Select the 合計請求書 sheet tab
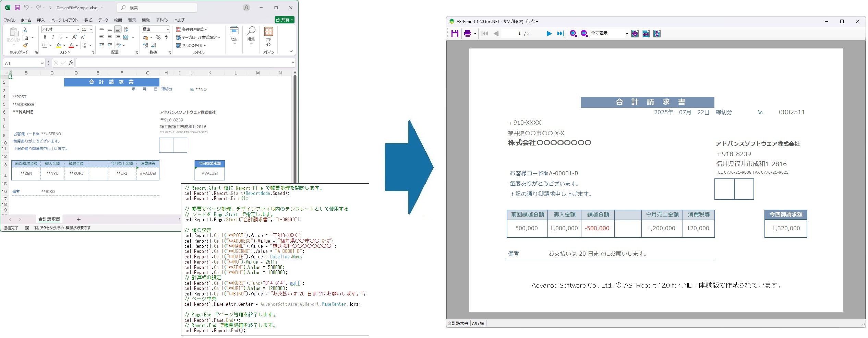This screenshot has width=868, height=338. tap(49, 219)
